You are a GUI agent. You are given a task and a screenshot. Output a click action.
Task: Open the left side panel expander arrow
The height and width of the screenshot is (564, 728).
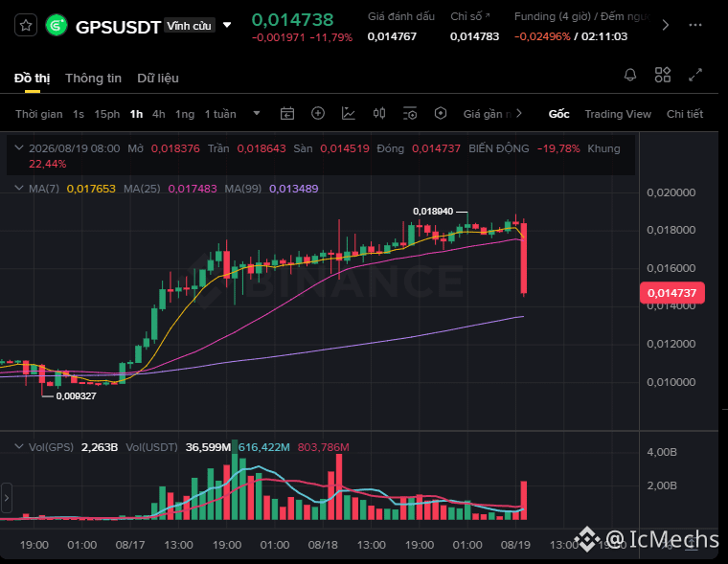tap(6, 498)
